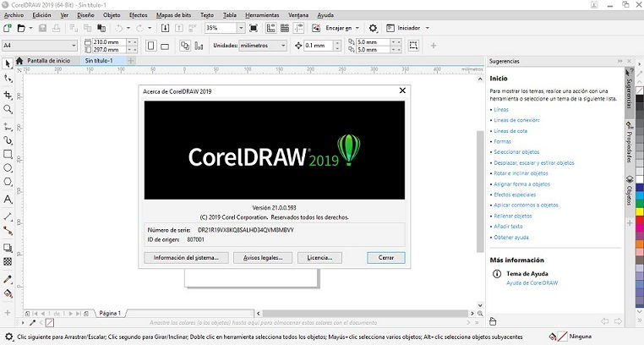Open the 35% zoom level dropdown
This screenshot has height=345, width=644.
[241, 28]
